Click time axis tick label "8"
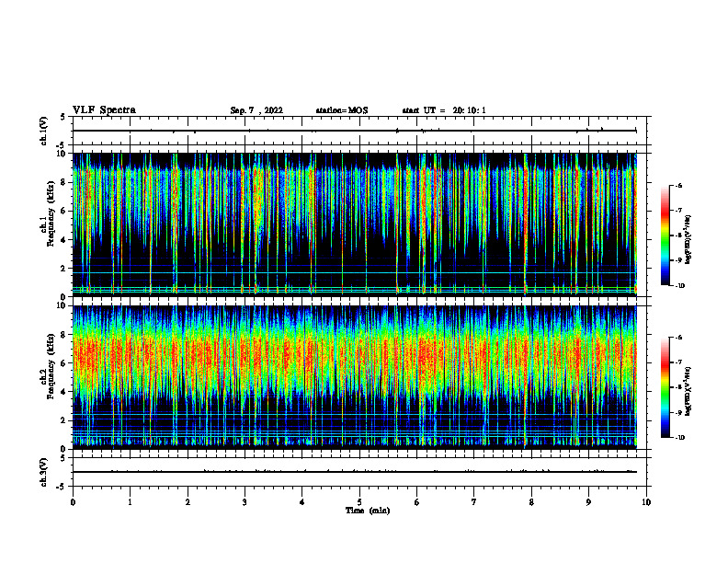 click(531, 502)
